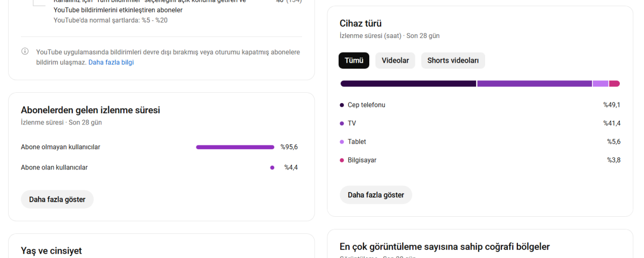Click the purple dot for 'Abone olan kullanıcılar'
Image resolution: width=644 pixels, height=258 pixels.
272,167
